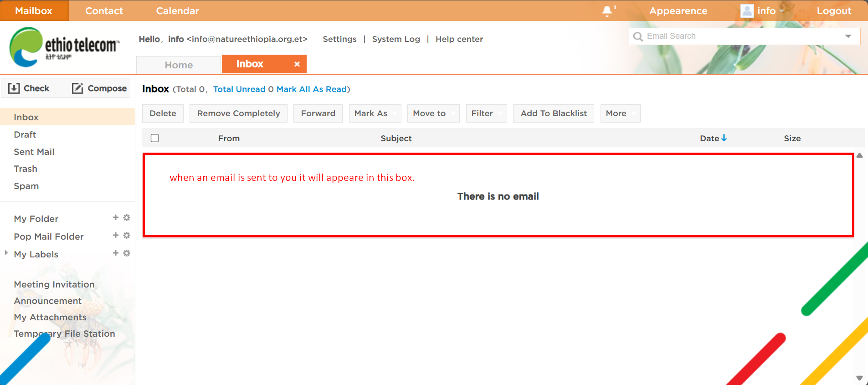868x385 pixels.
Task: Click the notification bell icon
Action: pos(607,11)
